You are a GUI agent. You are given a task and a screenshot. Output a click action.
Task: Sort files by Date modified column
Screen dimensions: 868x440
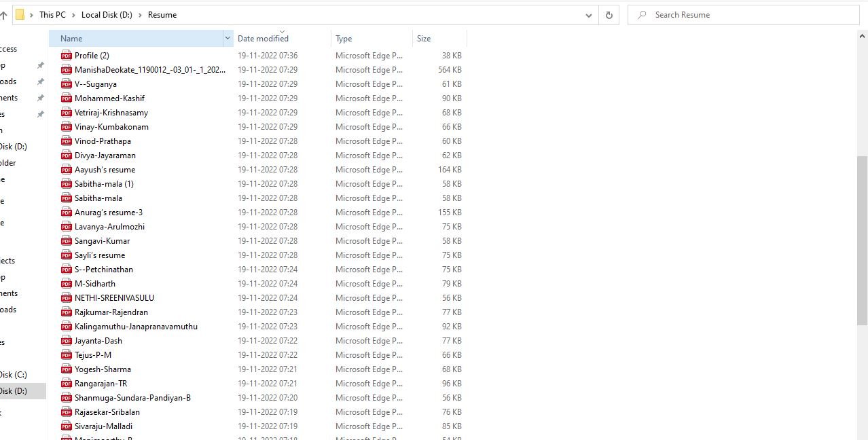(263, 39)
